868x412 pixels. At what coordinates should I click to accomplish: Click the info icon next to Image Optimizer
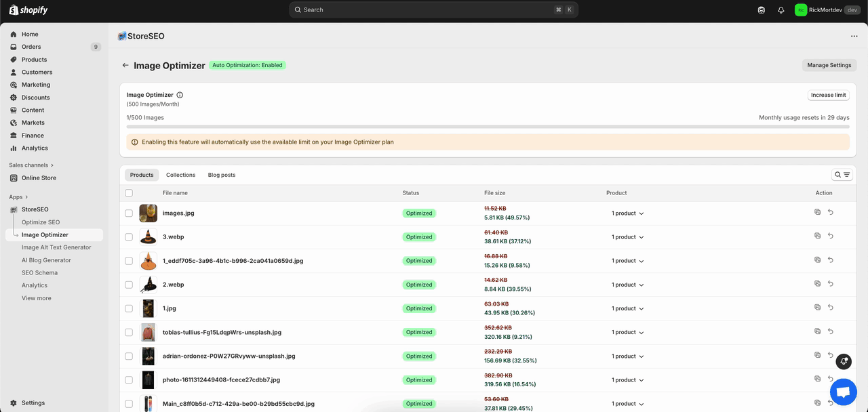click(180, 96)
